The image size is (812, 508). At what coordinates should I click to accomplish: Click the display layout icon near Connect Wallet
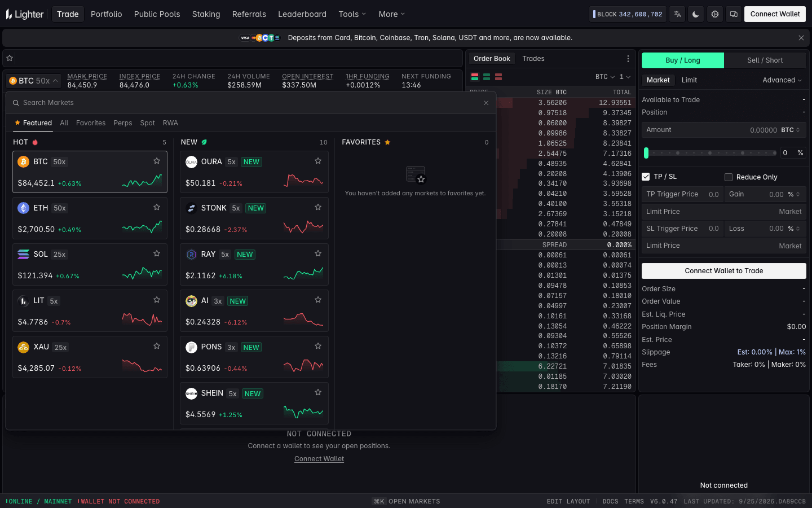click(734, 14)
